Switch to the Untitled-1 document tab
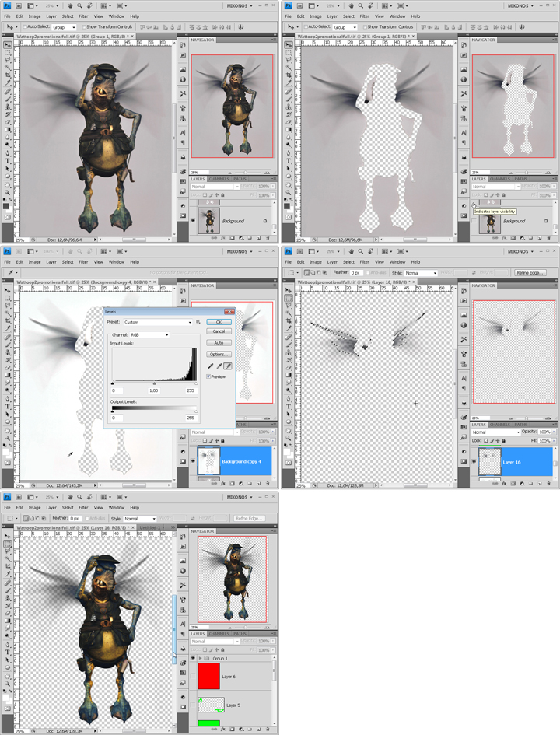 150,527
